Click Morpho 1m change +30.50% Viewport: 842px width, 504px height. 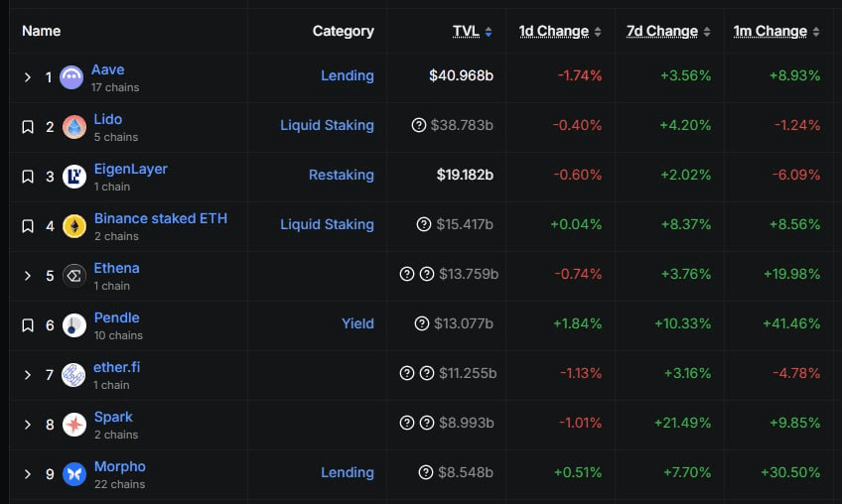click(790, 472)
